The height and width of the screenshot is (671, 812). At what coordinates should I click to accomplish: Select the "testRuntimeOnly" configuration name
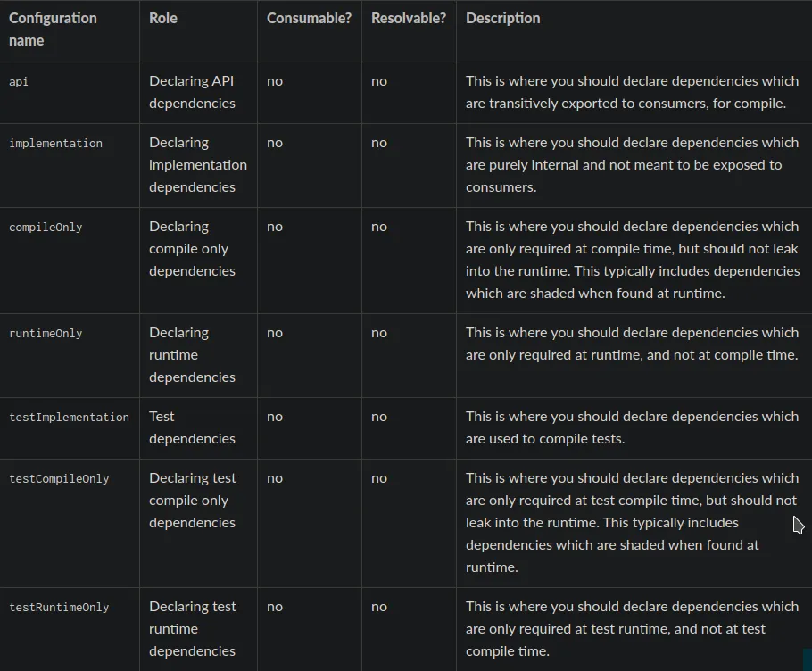point(59,607)
